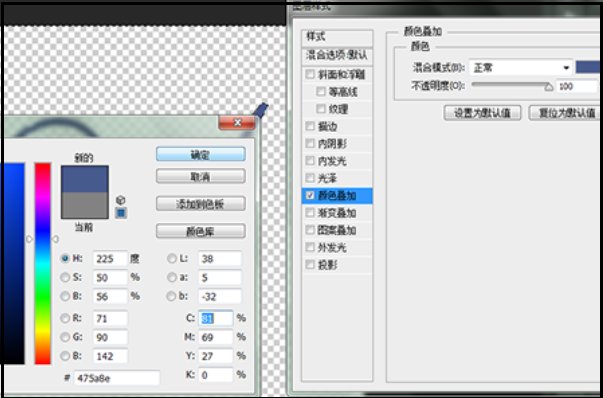Click the hex field showing 475a8e

(x=117, y=378)
